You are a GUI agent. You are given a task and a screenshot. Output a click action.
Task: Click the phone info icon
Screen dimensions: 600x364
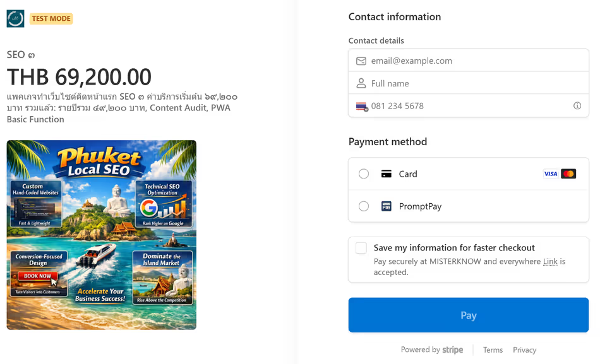coord(577,106)
